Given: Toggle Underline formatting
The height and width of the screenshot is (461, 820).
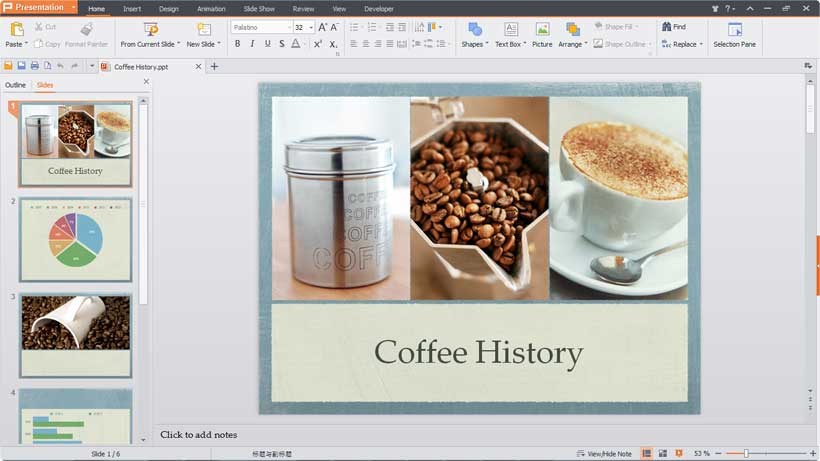Looking at the screenshot, I should pyautogui.click(x=267, y=44).
